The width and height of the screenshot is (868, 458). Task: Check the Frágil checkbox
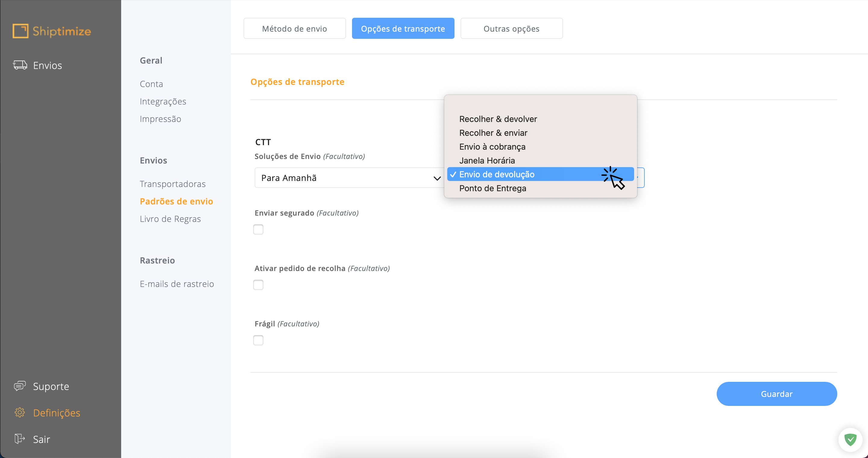click(x=258, y=340)
